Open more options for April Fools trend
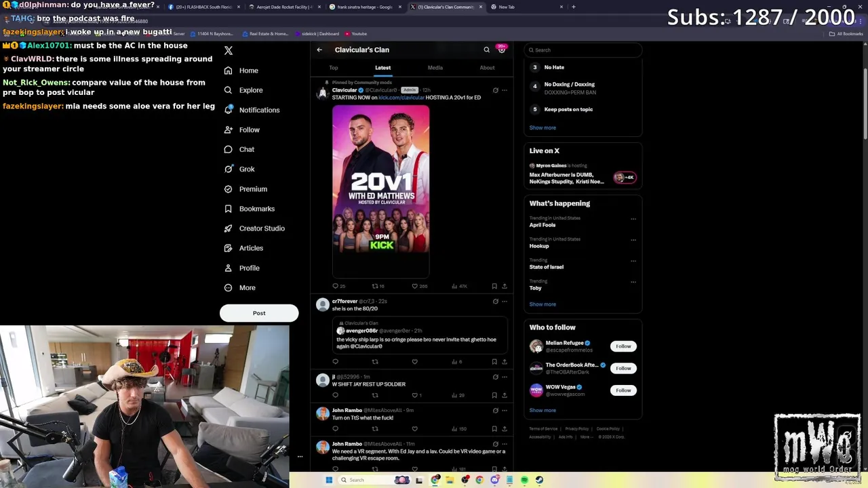This screenshot has height=488, width=868. coord(633,219)
